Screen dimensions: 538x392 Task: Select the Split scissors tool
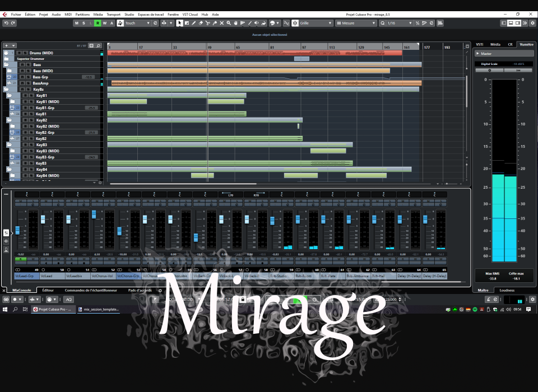click(x=207, y=23)
